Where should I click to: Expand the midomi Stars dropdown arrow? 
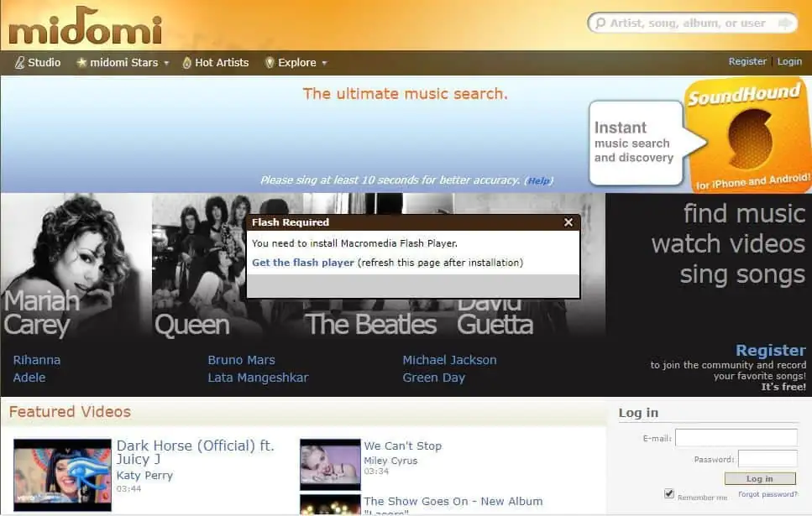tap(166, 63)
